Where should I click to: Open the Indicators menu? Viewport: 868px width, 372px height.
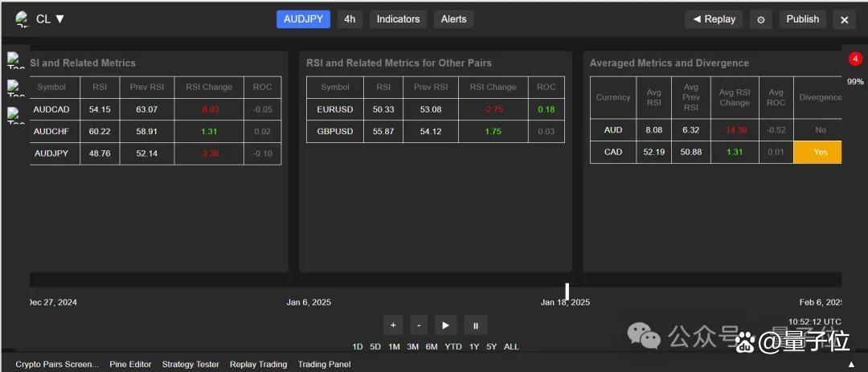point(398,19)
